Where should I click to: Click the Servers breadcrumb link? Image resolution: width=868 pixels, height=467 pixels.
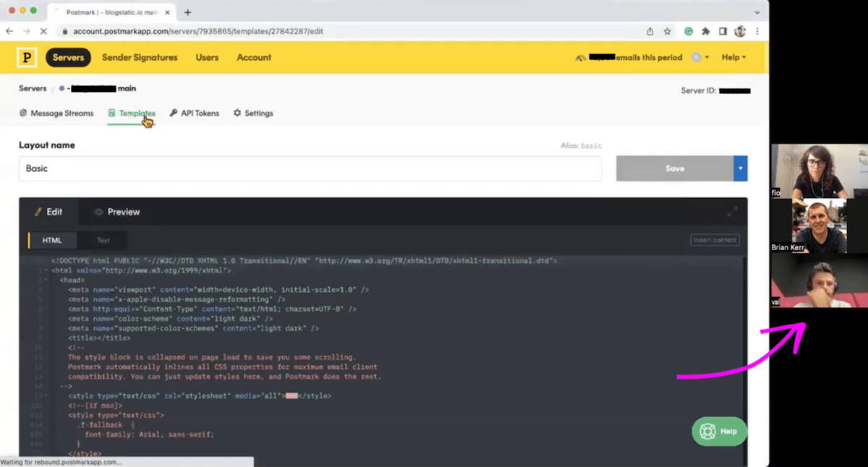(x=33, y=88)
